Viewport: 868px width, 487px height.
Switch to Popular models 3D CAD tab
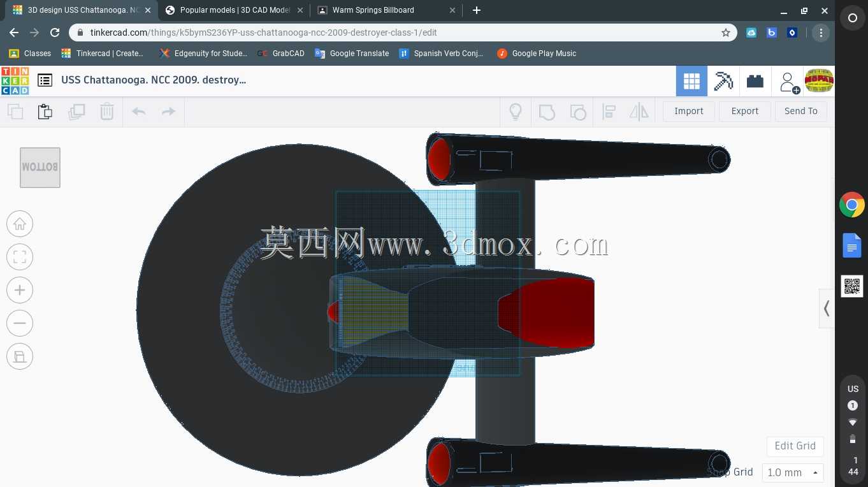pos(233,10)
